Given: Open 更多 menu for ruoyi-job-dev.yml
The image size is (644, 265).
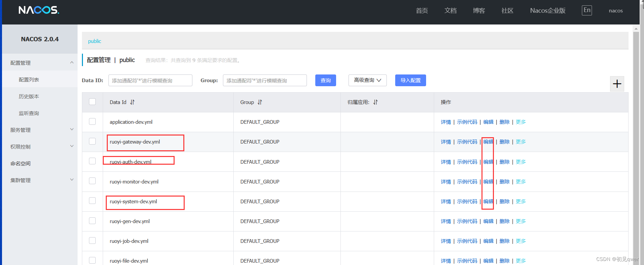Looking at the screenshot, I should click(x=521, y=241).
